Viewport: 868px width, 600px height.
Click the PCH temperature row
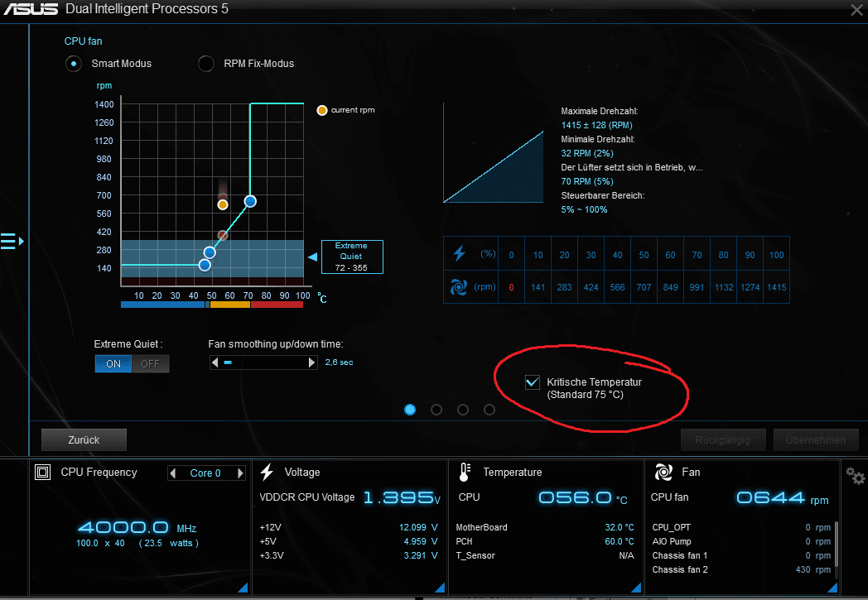[x=545, y=541]
